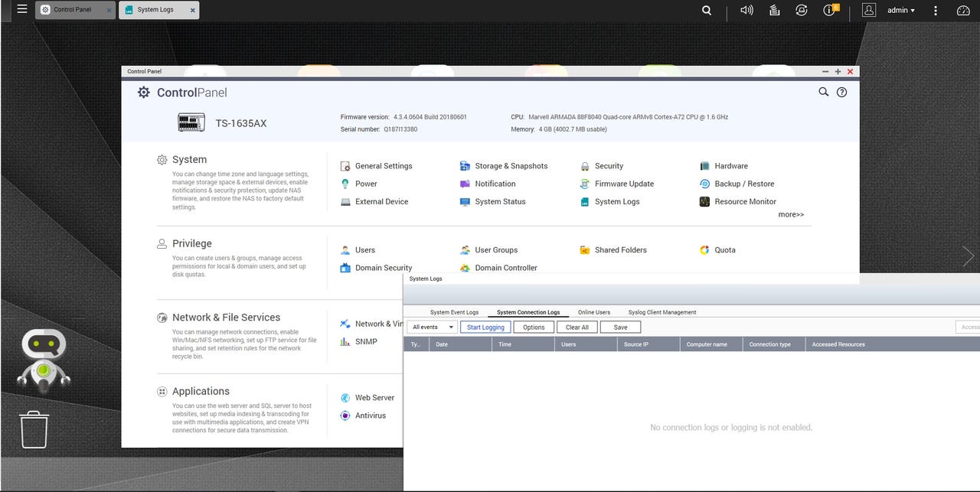Click the volume speaker icon in top bar
The image size is (980, 492).
[x=746, y=10]
